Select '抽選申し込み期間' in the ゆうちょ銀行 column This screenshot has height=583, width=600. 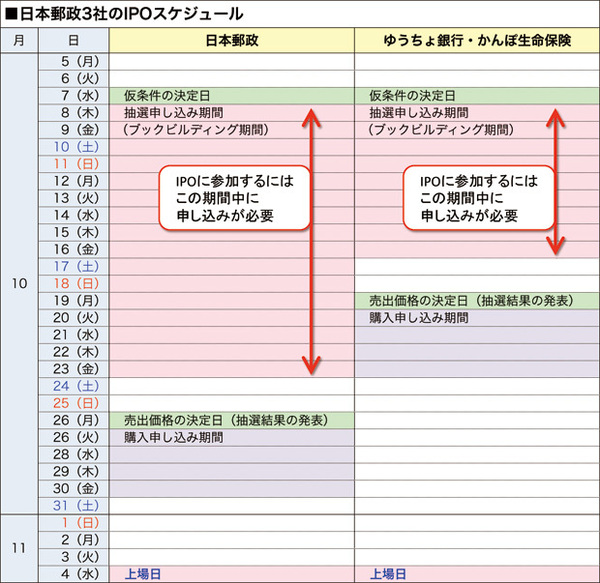pyautogui.click(x=419, y=113)
